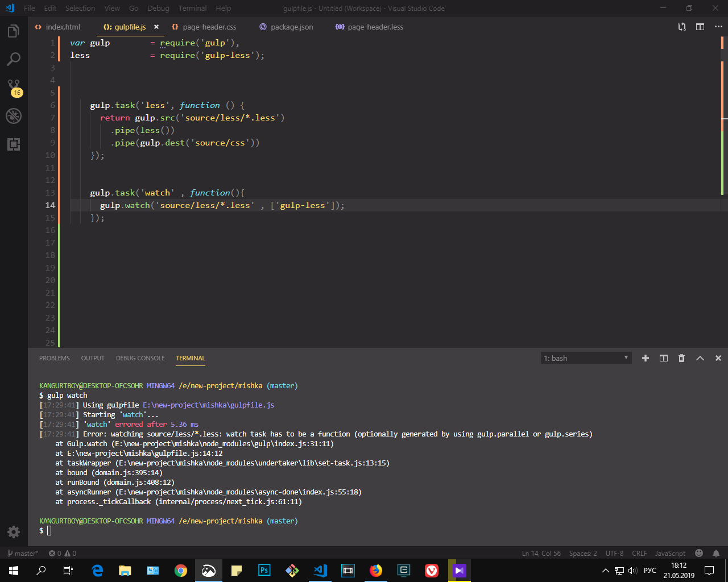The height and width of the screenshot is (582, 728).
Task: Open the '1: bash' terminal selector dropdown
Action: [x=586, y=358]
